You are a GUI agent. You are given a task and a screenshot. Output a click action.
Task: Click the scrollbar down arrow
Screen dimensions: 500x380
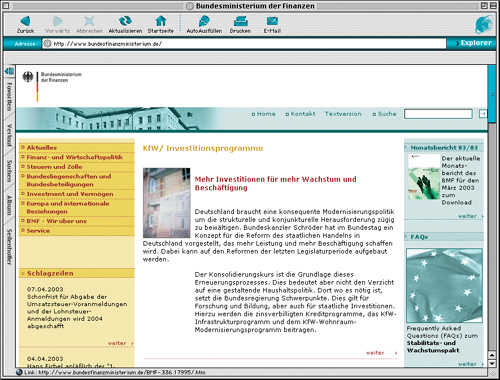tap(492, 363)
